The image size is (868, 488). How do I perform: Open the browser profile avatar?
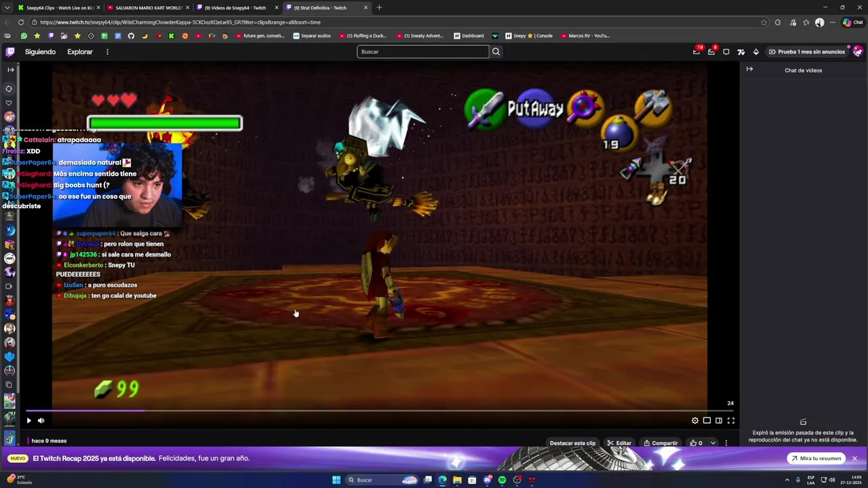(820, 22)
